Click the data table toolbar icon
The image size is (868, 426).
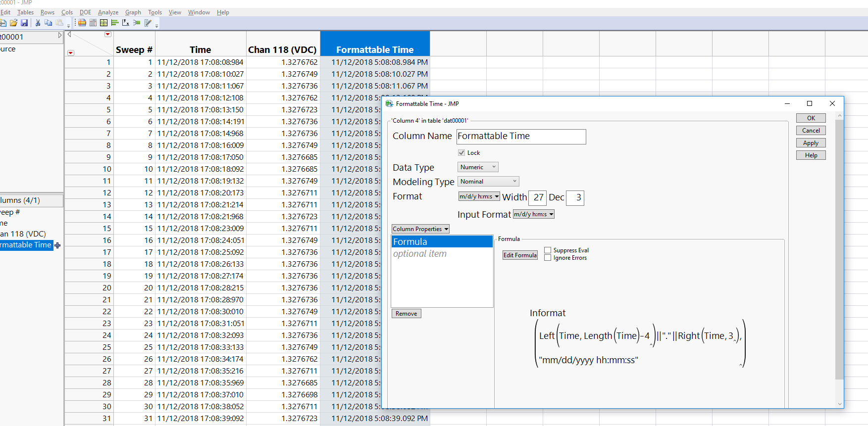coord(82,23)
